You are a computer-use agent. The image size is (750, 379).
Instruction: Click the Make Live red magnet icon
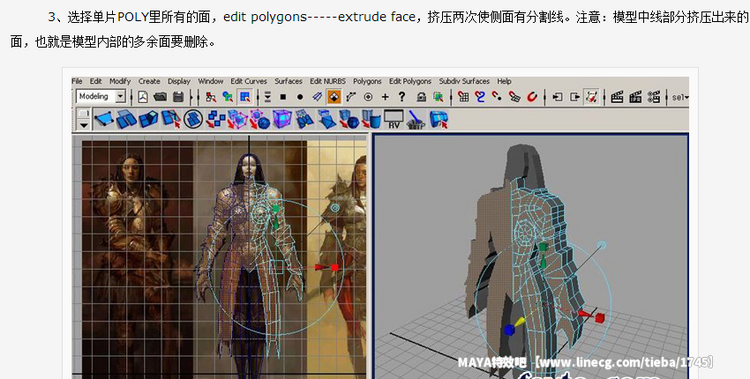tap(532, 97)
